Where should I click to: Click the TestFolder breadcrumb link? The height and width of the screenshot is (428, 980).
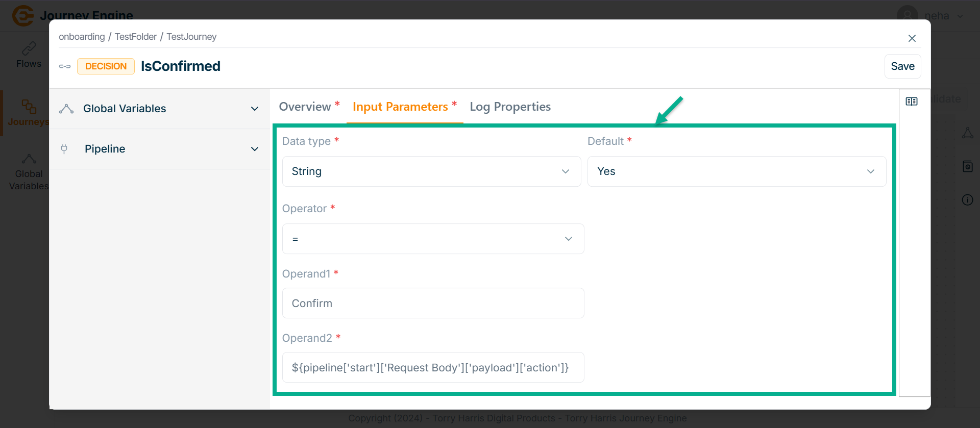point(136,37)
